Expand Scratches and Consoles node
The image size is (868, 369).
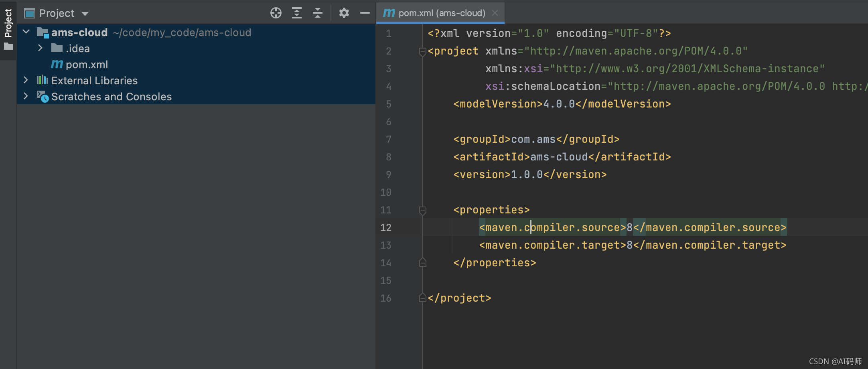click(x=26, y=96)
